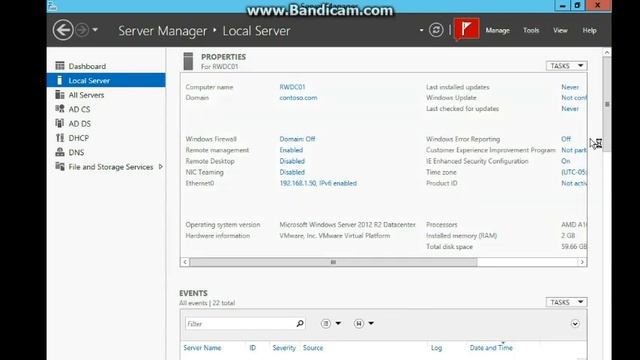640x360 pixels.
Task: Sort events by Source column
Action: [313, 348]
